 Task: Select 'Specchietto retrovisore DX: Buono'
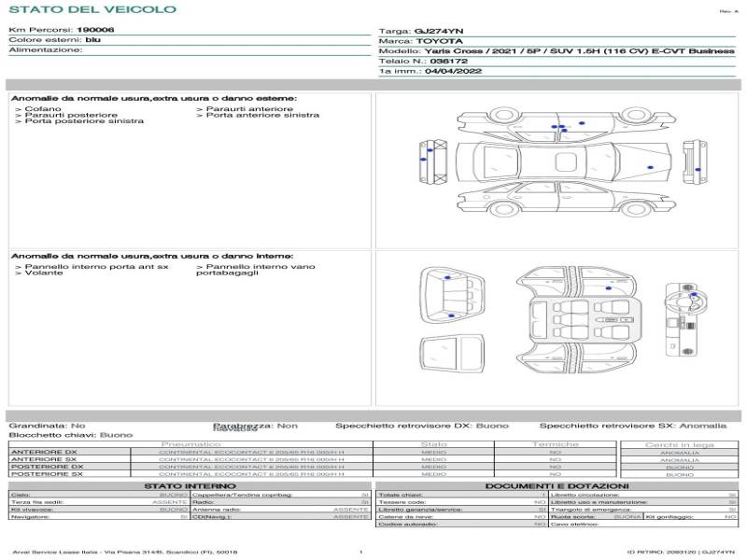(x=422, y=426)
